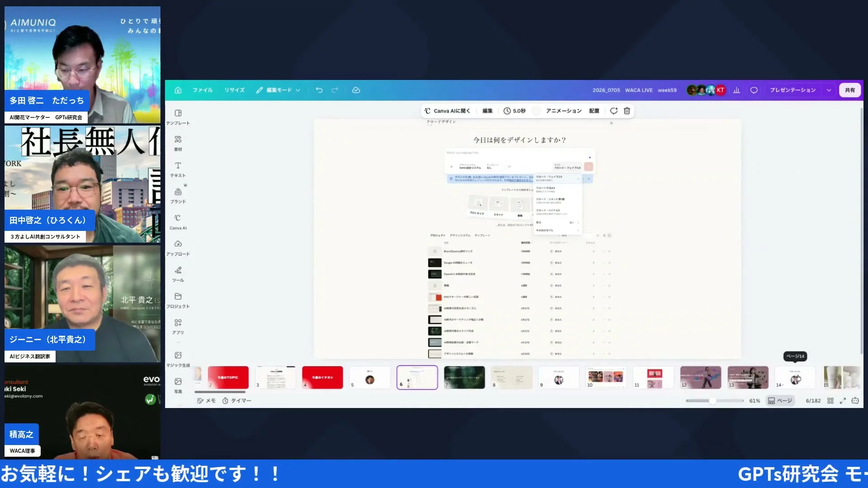Expand the 編集モード dropdown

(x=278, y=90)
